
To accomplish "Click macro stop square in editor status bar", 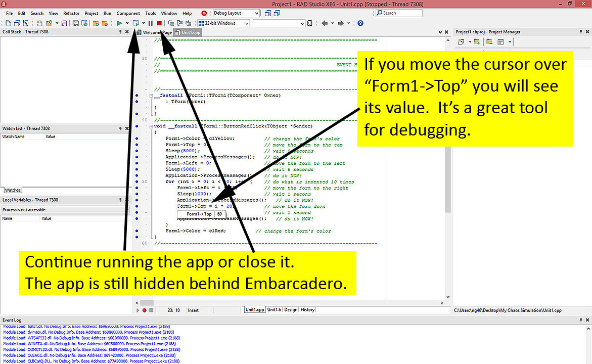I will point(151,310).
